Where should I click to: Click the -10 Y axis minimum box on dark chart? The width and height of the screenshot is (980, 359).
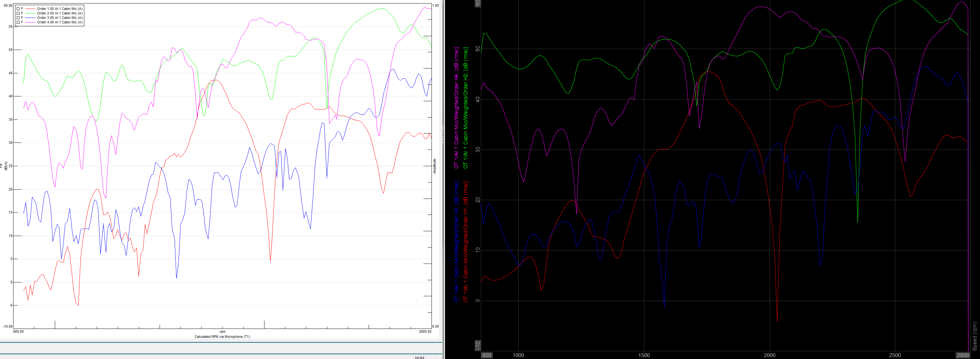coord(478,345)
